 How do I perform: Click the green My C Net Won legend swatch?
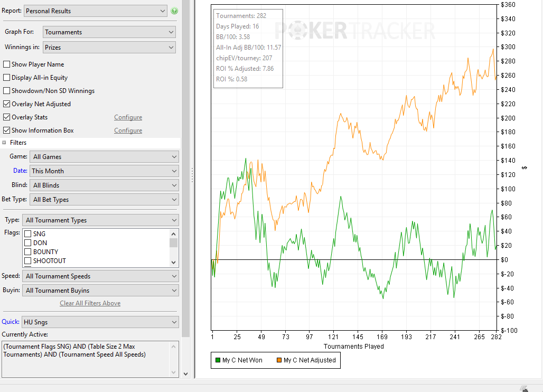pyautogui.click(x=218, y=360)
